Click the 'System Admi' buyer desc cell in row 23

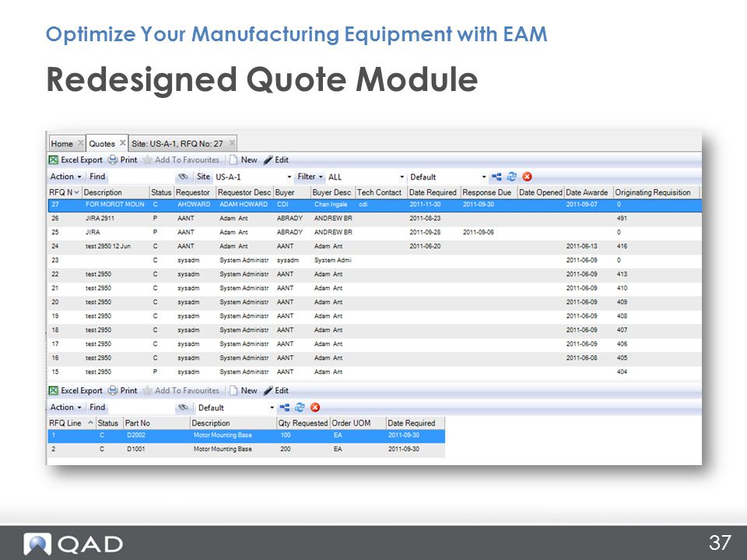pos(332,260)
